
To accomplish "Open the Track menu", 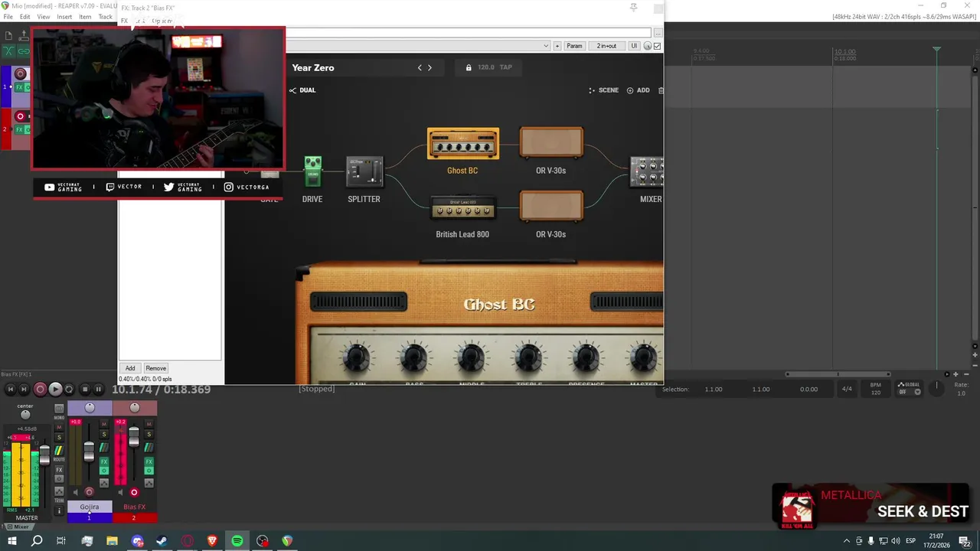I will click(x=106, y=17).
